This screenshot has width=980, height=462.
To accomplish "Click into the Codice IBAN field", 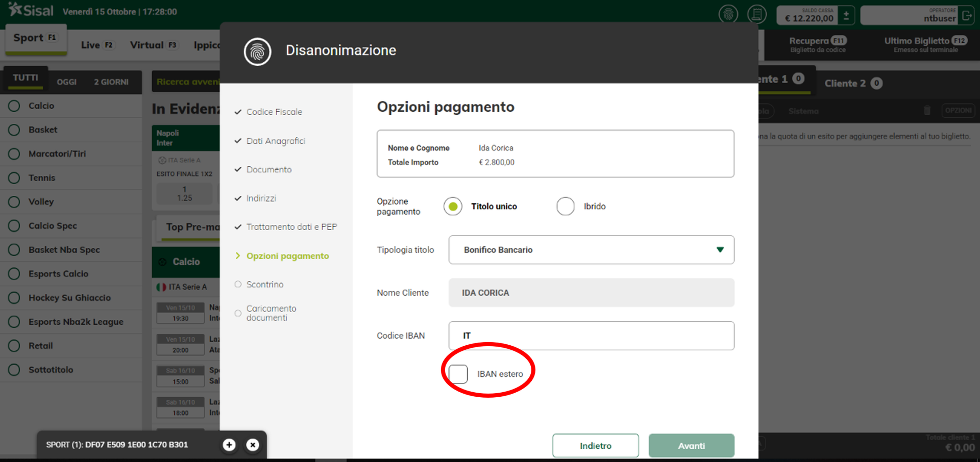I will (x=591, y=336).
